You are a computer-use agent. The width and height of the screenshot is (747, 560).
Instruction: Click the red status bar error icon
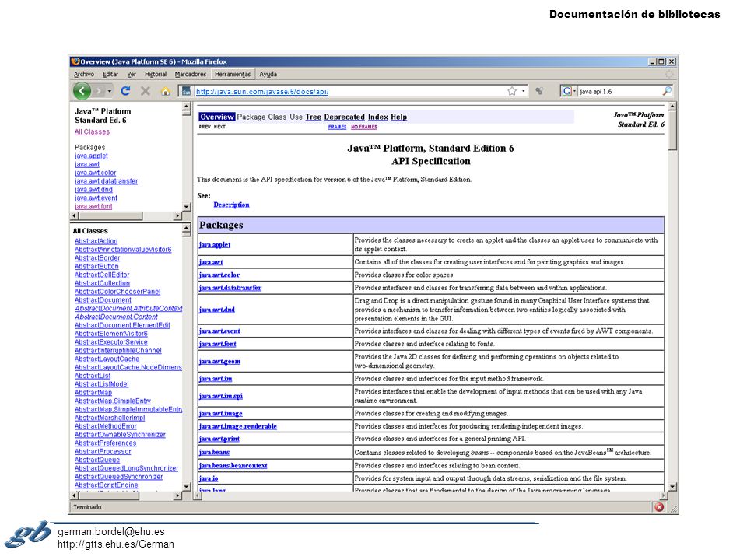659,507
